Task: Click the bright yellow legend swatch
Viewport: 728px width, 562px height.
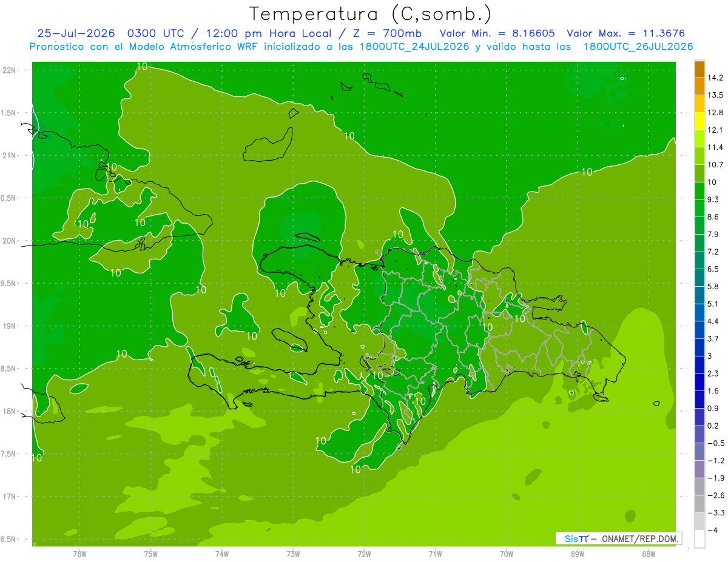Action: click(699, 121)
